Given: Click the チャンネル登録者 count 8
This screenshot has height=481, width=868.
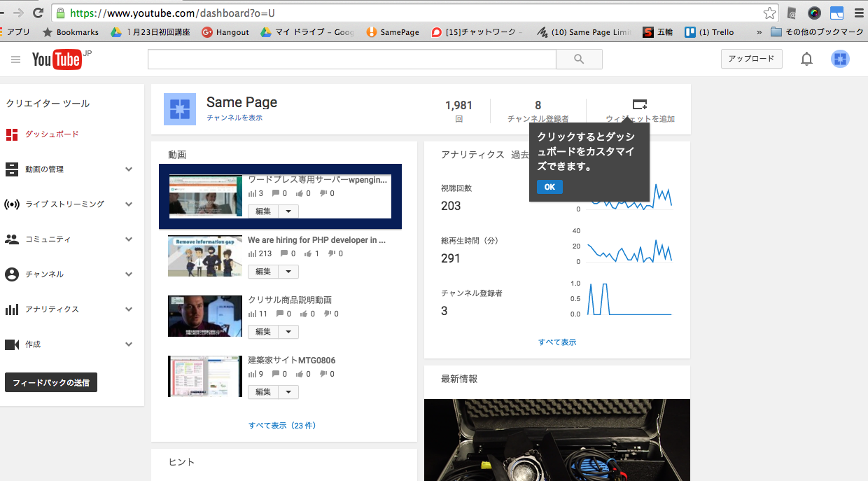Looking at the screenshot, I should point(538,106).
